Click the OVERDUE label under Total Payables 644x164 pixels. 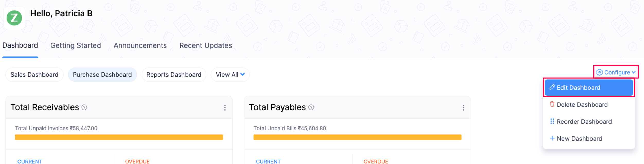coord(376,161)
